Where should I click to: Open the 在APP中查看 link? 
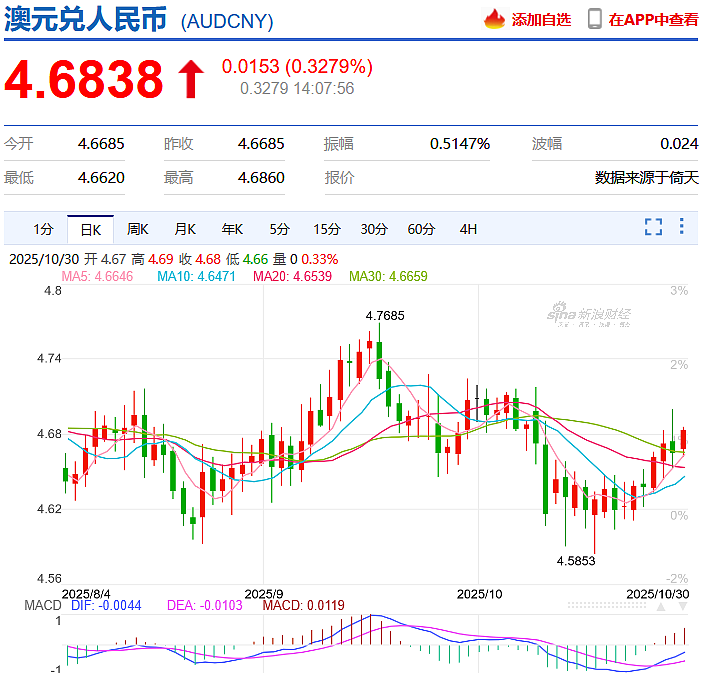click(x=653, y=20)
